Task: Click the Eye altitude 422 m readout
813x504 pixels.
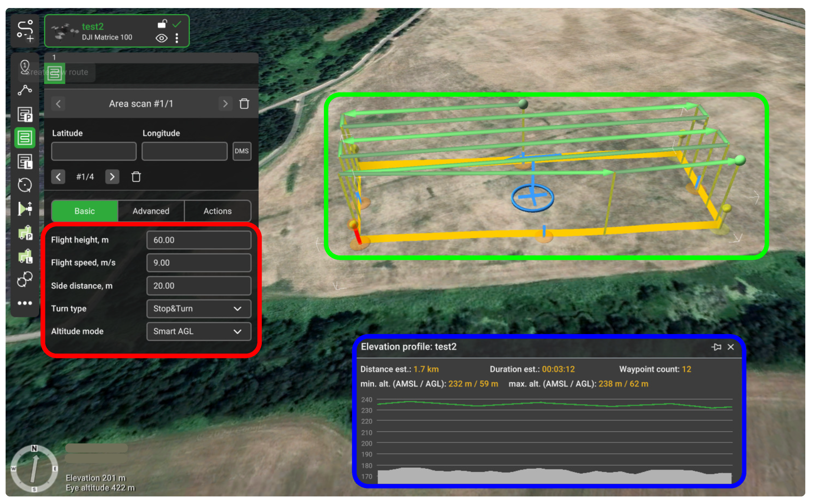Action: 100,488
